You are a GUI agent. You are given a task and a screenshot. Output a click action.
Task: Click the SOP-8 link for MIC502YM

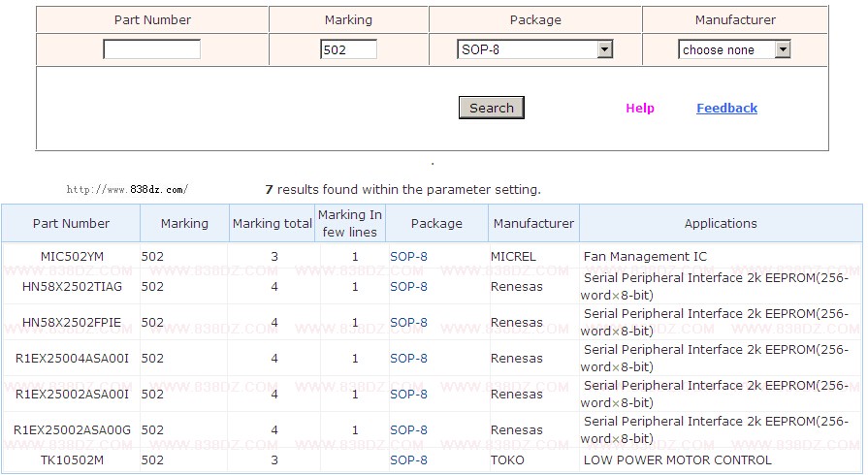click(408, 257)
